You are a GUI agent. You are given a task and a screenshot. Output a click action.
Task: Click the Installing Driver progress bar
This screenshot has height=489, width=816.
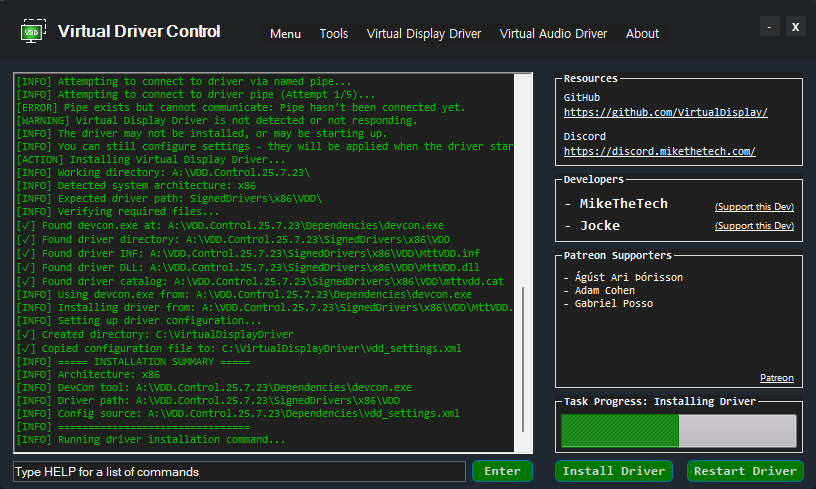tap(678, 431)
